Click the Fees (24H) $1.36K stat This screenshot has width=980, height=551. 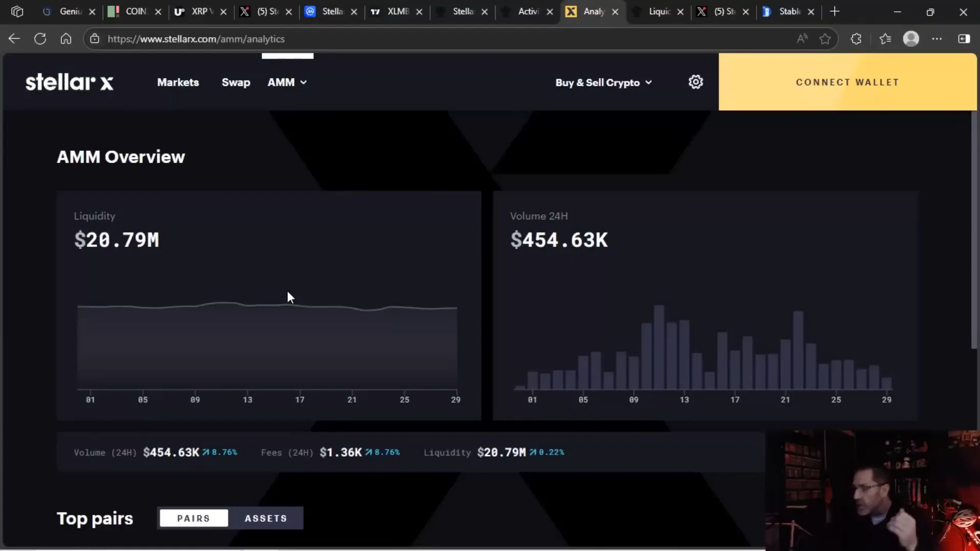(330, 453)
